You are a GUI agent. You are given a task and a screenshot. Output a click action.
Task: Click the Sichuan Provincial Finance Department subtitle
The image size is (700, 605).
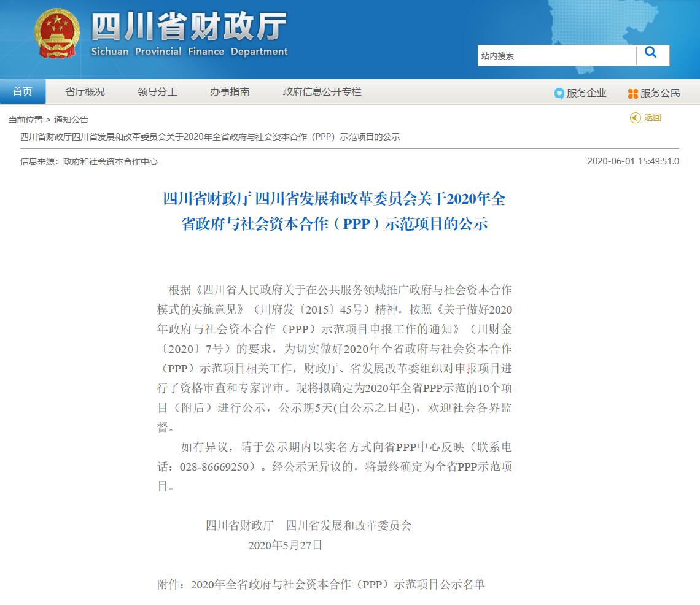point(189,52)
